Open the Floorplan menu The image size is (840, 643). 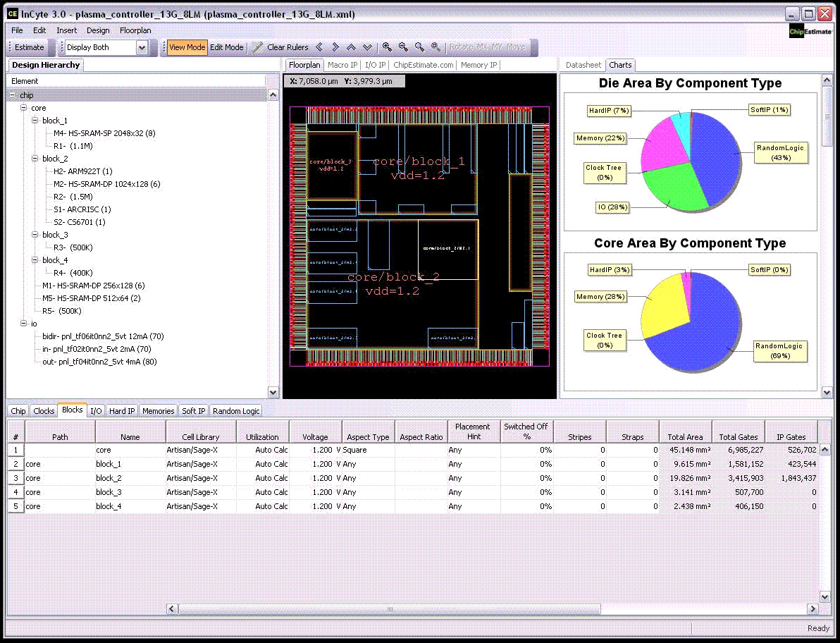click(x=135, y=30)
